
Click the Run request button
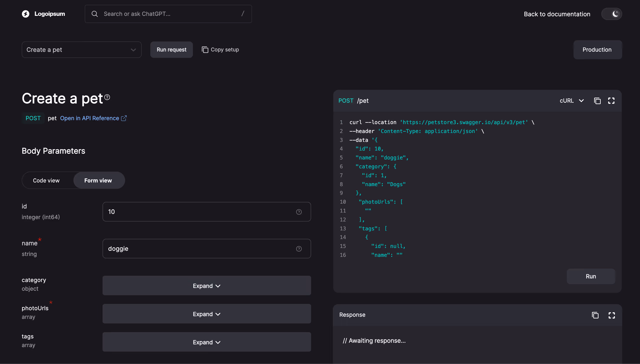pos(171,50)
